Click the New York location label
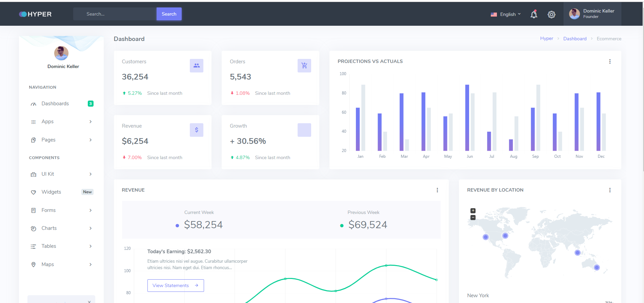Image resolution: width=644 pixels, height=303 pixels. (478, 296)
